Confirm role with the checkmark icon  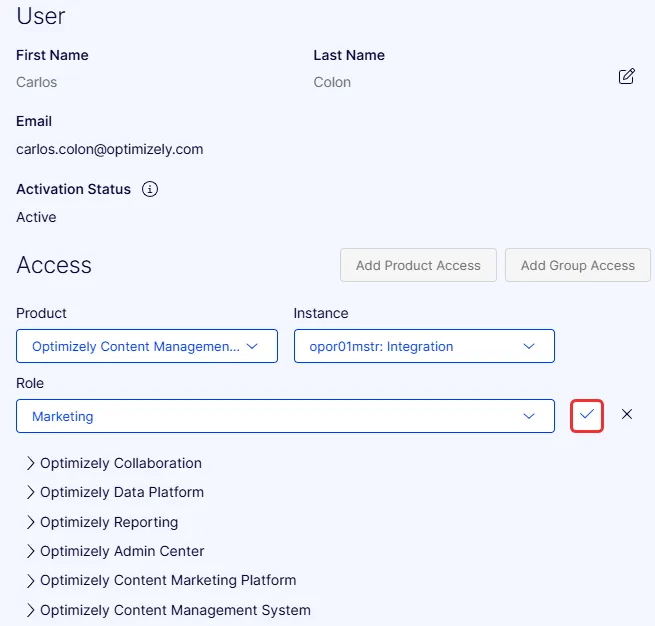586,416
